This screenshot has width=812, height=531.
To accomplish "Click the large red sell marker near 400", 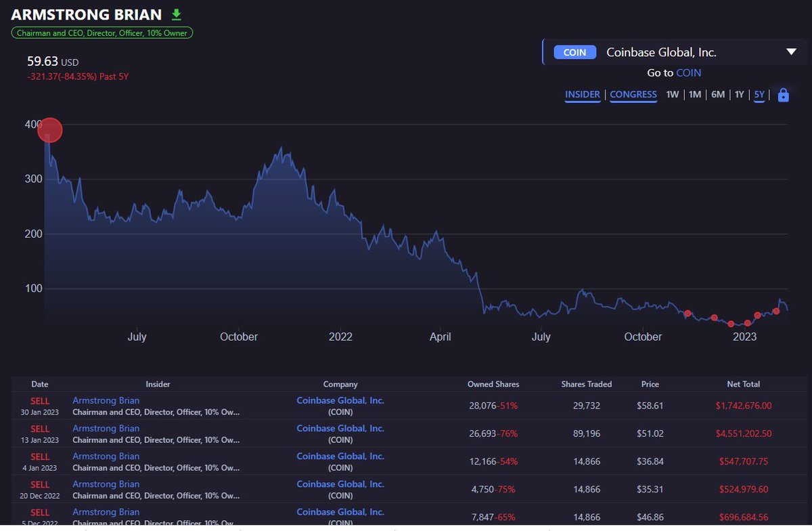I will coord(50,130).
